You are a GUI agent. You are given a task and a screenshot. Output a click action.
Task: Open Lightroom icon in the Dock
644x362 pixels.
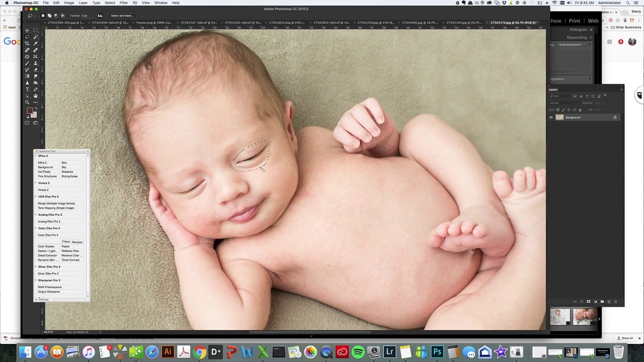(389, 351)
